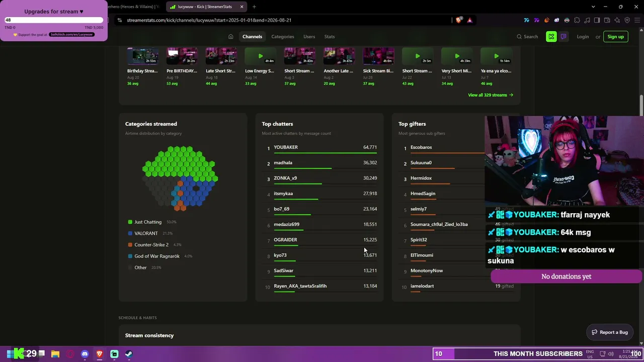
Task: Open the Opera GX taskbar icon
Action: tap(70, 354)
